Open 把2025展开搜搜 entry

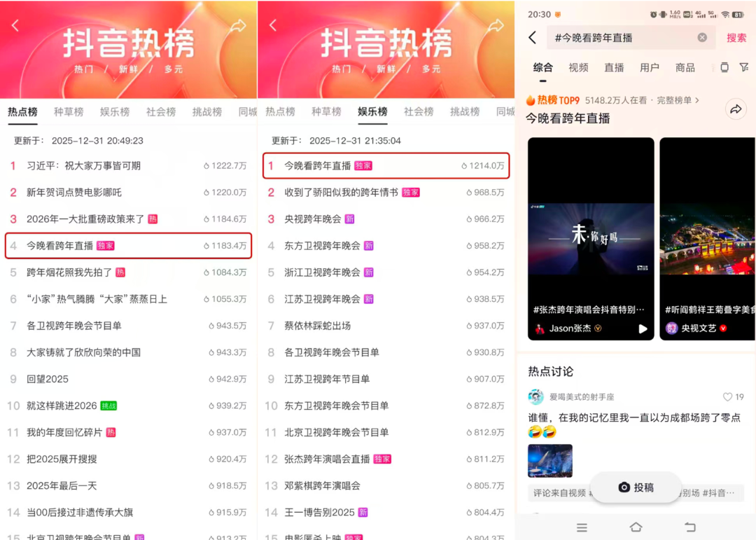point(128,459)
